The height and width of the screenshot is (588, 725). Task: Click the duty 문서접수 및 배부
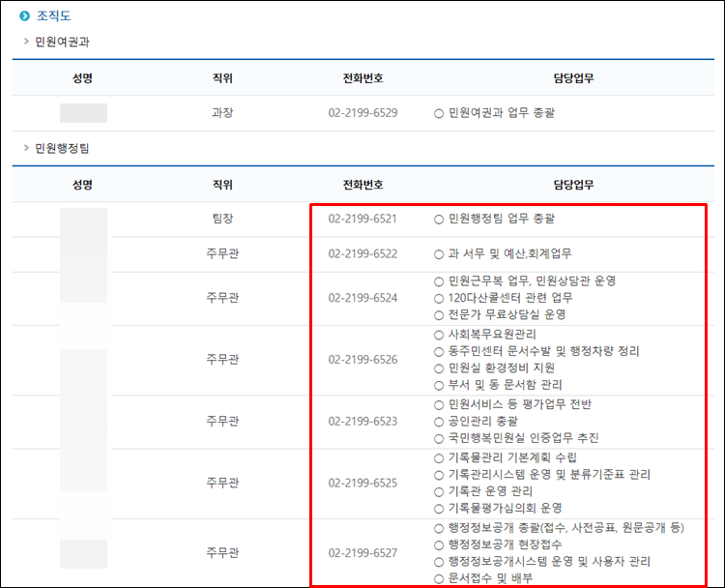pyautogui.click(x=490, y=578)
